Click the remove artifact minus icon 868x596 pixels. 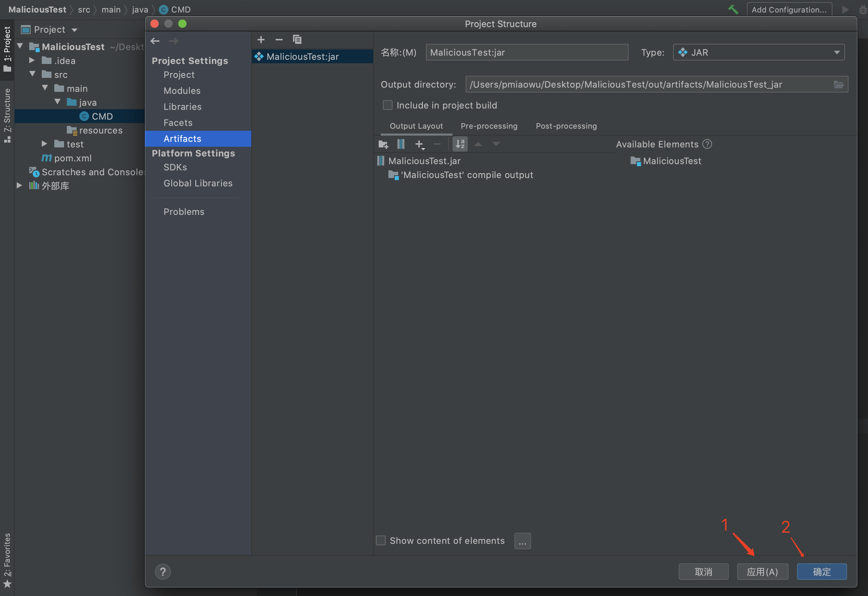[x=279, y=40]
